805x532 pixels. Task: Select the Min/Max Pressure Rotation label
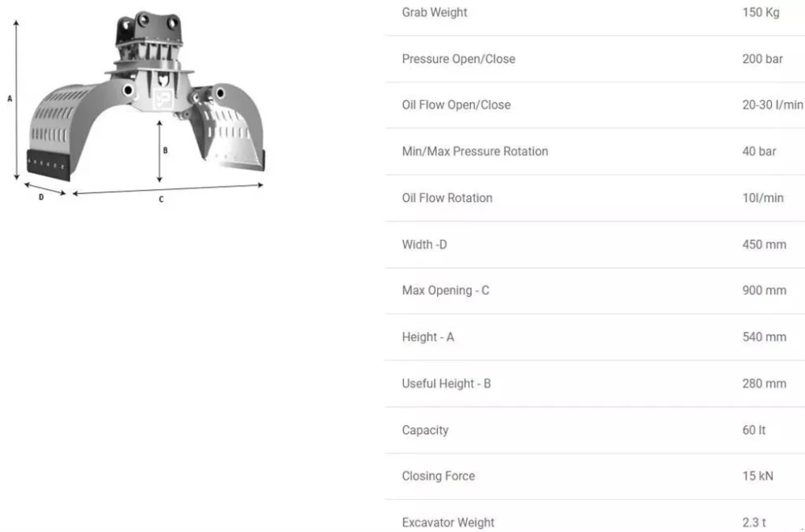474,151
